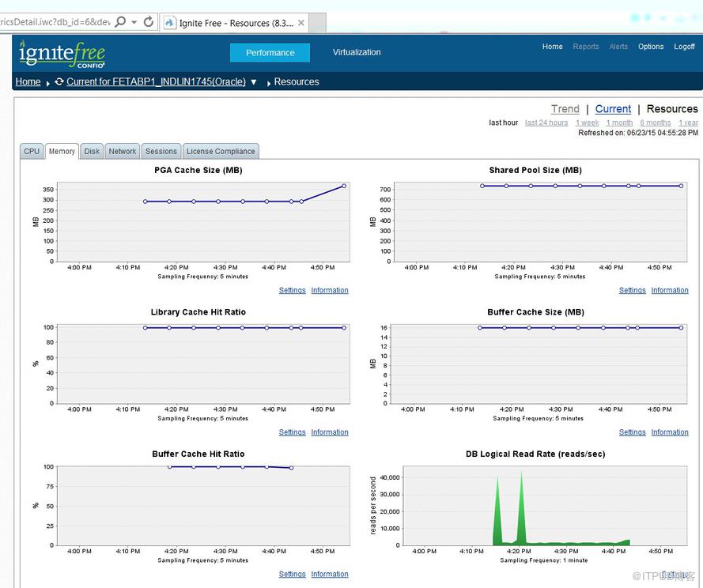Screen dimensions: 703x588
Task: Open the Memory tab
Action: click(62, 151)
